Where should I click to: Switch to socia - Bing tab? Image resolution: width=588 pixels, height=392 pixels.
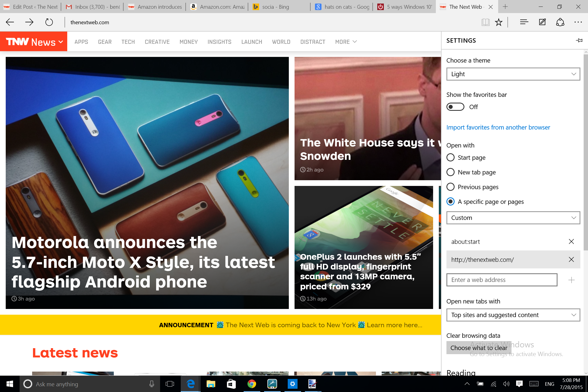pos(280,7)
